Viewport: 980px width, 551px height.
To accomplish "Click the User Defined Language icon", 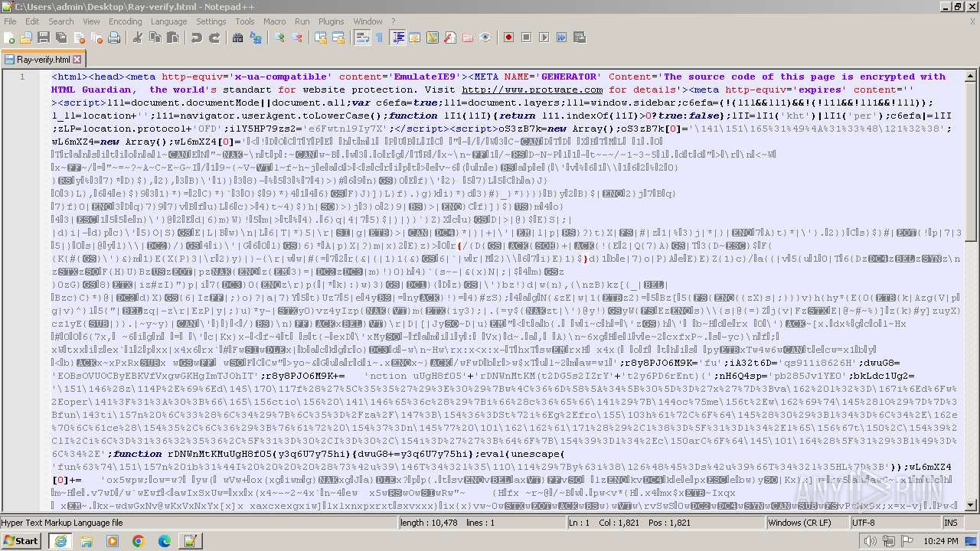I will (x=415, y=37).
